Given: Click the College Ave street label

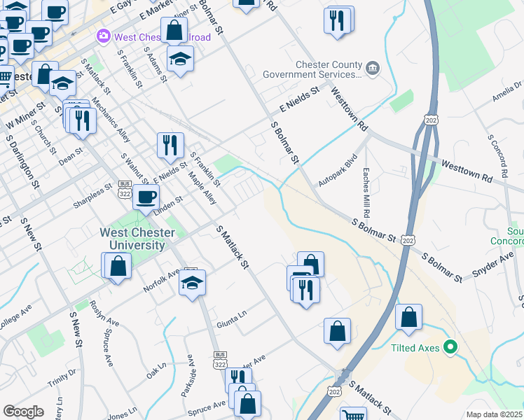Looking at the screenshot, I should 15,317.
